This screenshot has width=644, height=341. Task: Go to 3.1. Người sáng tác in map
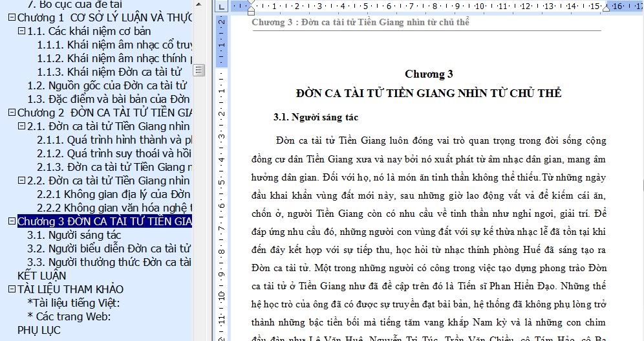[x=74, y=235]
